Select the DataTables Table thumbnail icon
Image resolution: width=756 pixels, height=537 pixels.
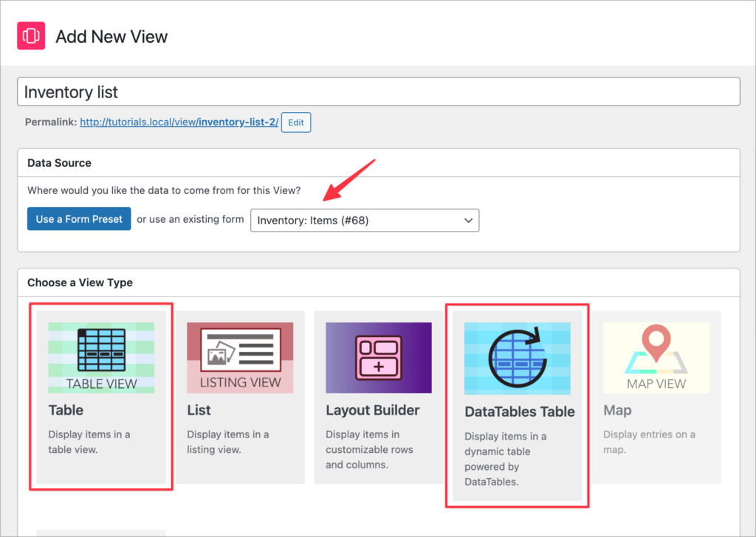[x=518, y=358]
